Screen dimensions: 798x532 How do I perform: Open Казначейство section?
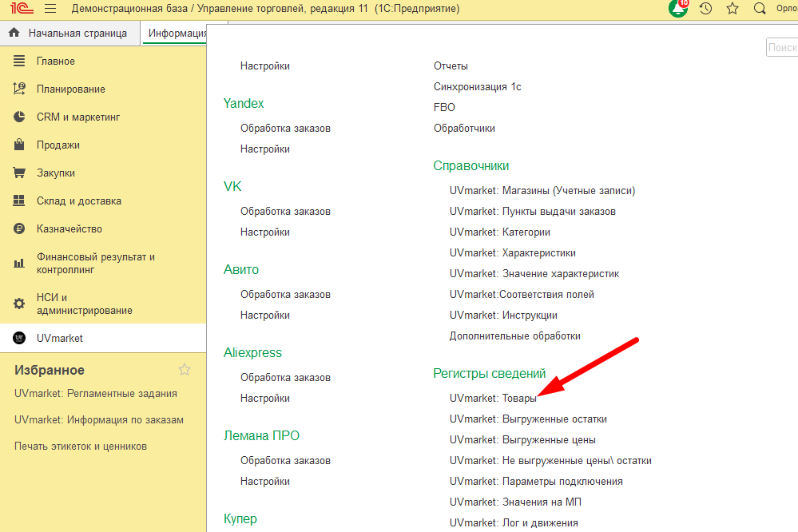tap(69, 229)
